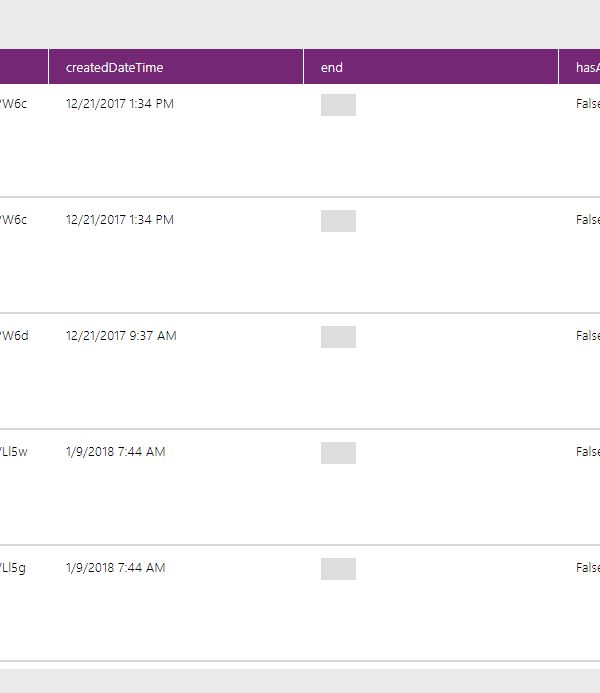The width and height of the screenshot is (600, 693).
Task: Select the 12/21/2017 9:37 AM date cell
Action: coord(120,336)
